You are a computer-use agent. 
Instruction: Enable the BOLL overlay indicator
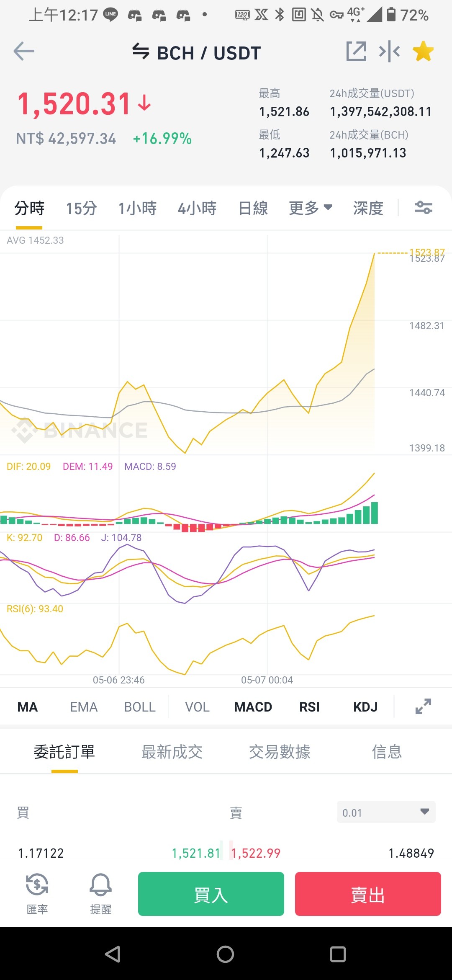[140, 707]
